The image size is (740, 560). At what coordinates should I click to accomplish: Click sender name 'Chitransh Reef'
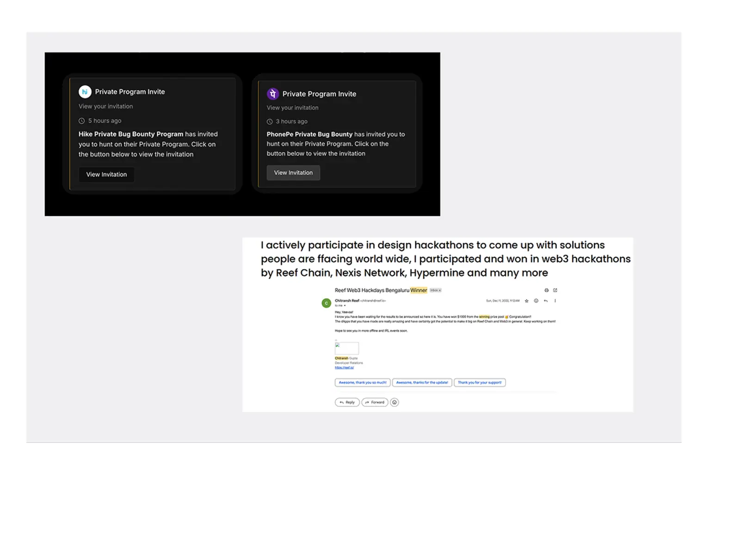347,301
